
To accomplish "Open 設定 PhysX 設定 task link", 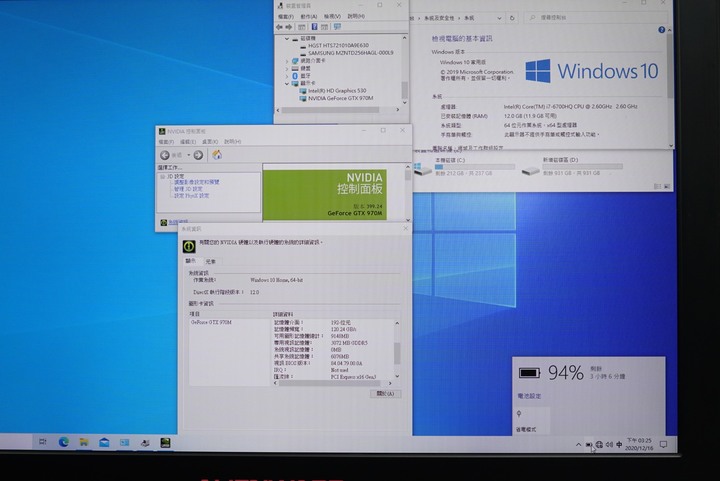I will 191,196.
